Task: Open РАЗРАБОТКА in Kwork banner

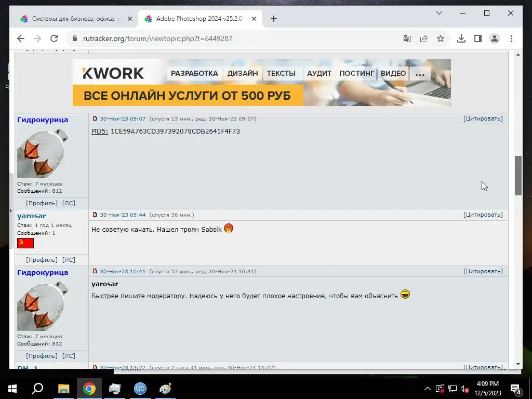Action: [x=194, y=73]
